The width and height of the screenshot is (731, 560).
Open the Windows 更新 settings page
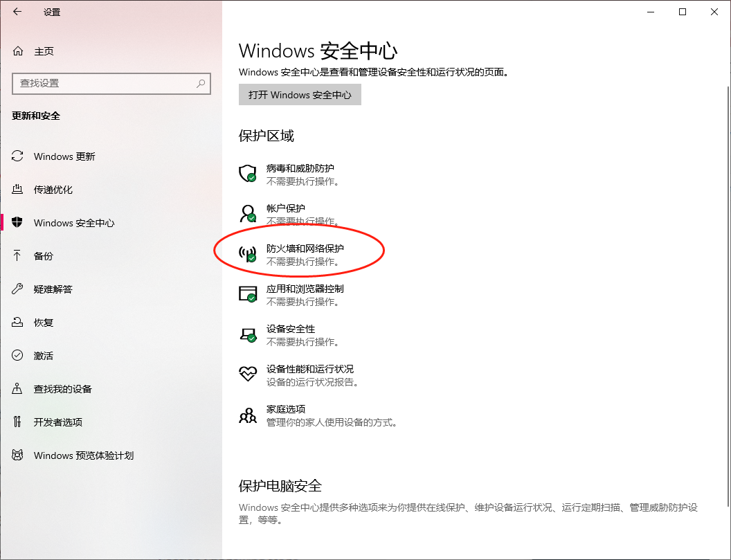point(64,156)
